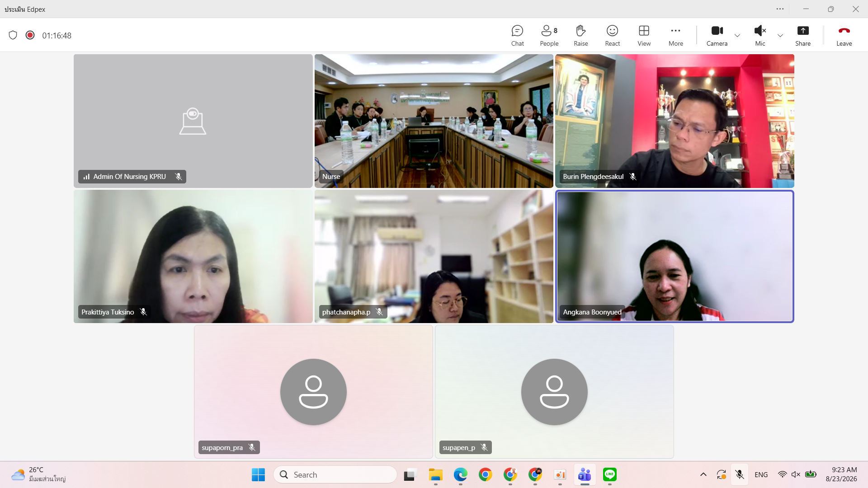
Task: Click the tray muted microphone icon
Action: click(x=739, y=474)
